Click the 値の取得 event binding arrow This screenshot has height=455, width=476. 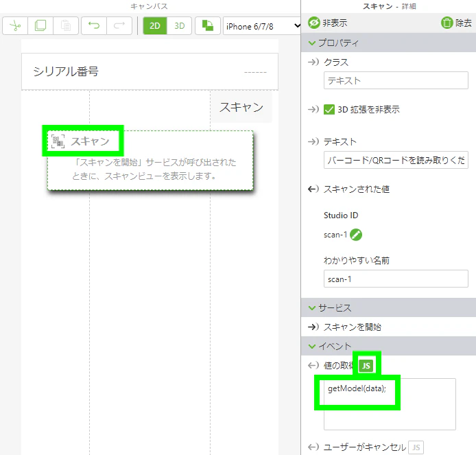[x=313, y=365]
